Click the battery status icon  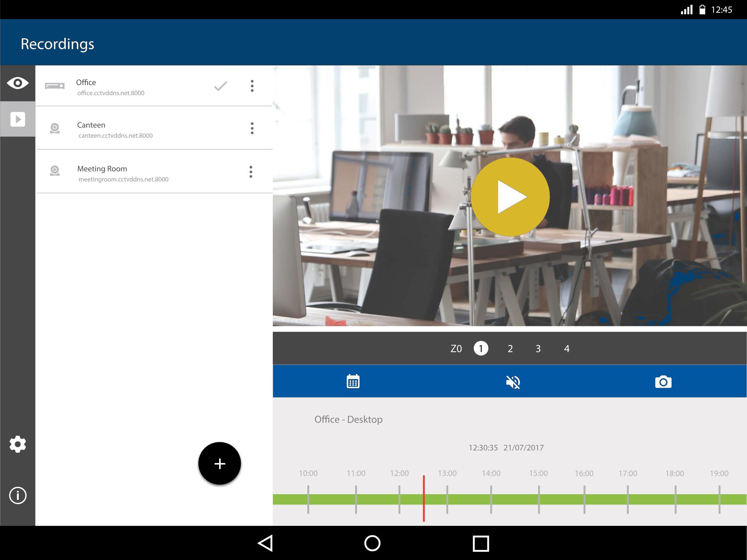[x=702, y=10]
